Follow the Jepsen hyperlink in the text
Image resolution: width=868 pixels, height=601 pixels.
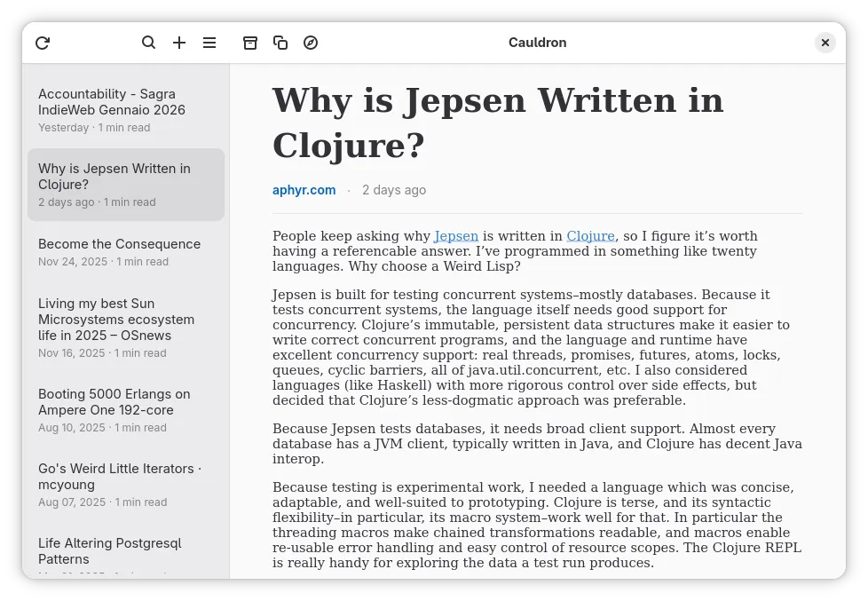pos(455,236)
